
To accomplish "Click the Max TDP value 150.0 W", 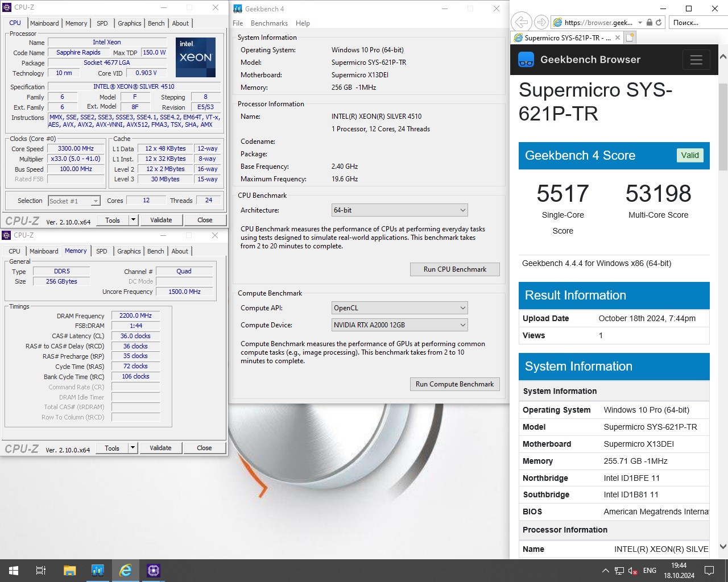I will (154, 52).
